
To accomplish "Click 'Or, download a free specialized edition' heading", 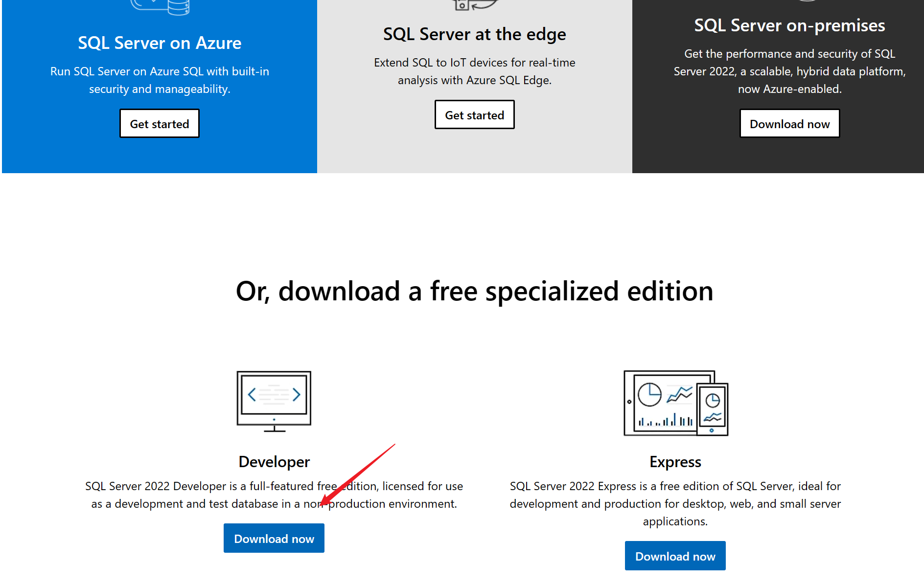I will pos(475,291).
